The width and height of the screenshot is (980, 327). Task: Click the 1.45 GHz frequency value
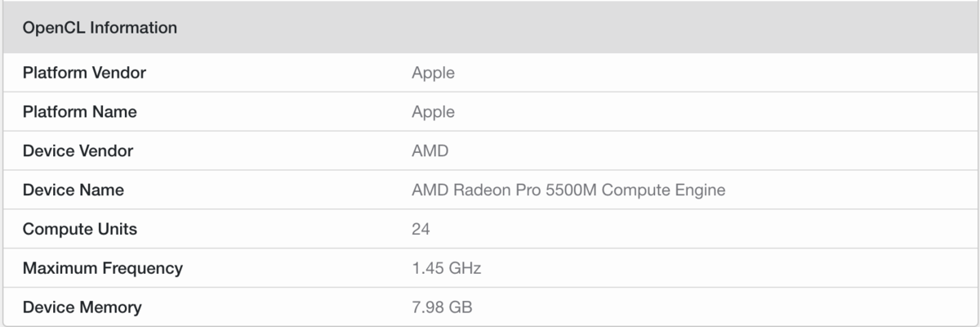pyautogui.click(x=446, y=268)
